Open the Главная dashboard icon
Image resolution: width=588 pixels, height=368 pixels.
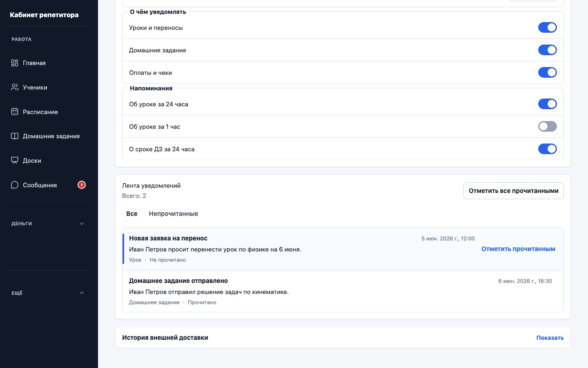pos(15,63)
